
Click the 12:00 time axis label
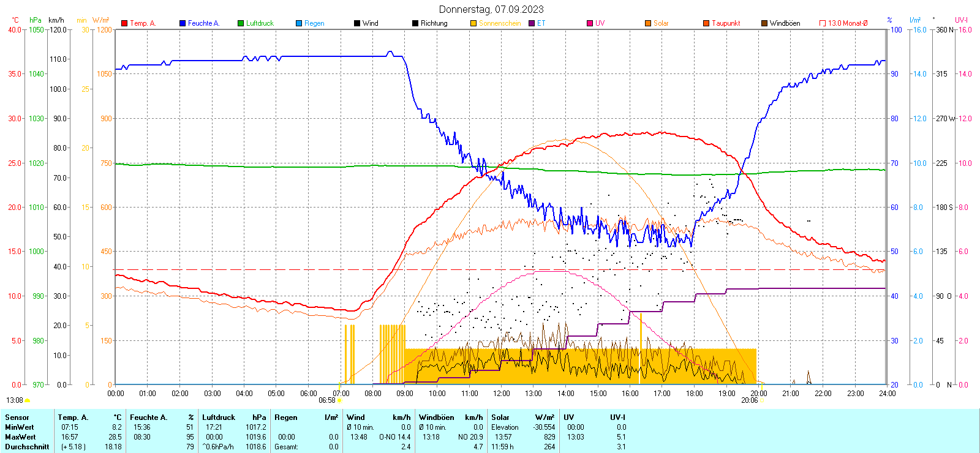point(501,394)
